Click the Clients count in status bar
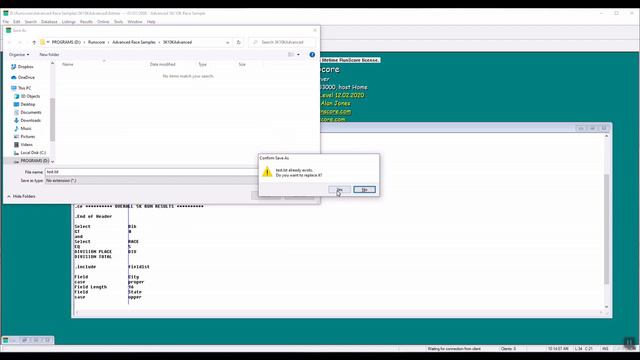 (x=508, y=349)
